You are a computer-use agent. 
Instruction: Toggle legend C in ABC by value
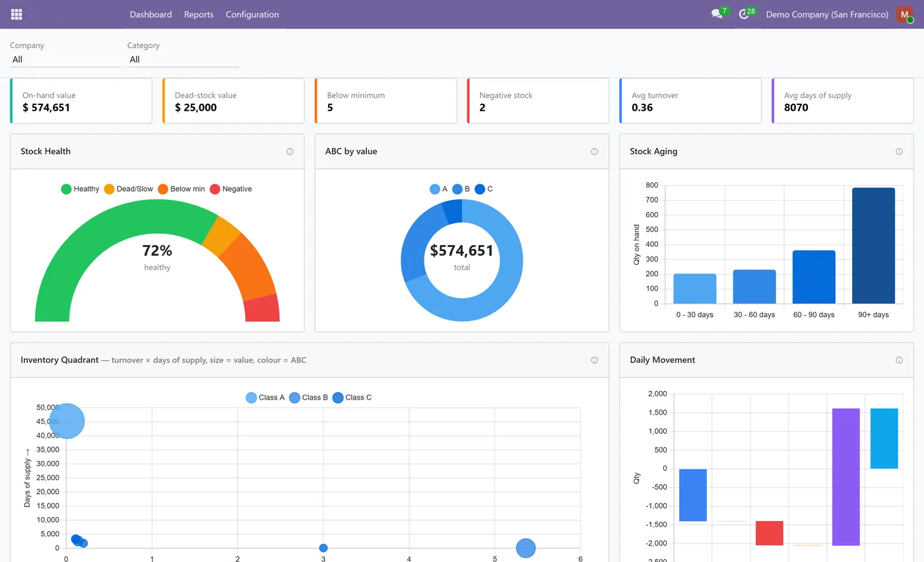[484, 189]
